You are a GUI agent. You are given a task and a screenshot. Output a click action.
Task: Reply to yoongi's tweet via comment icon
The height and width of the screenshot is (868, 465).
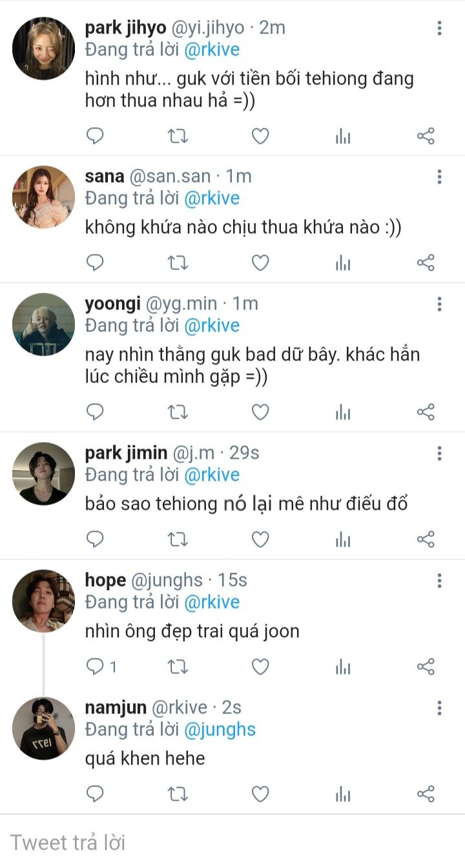pos(96,412)
